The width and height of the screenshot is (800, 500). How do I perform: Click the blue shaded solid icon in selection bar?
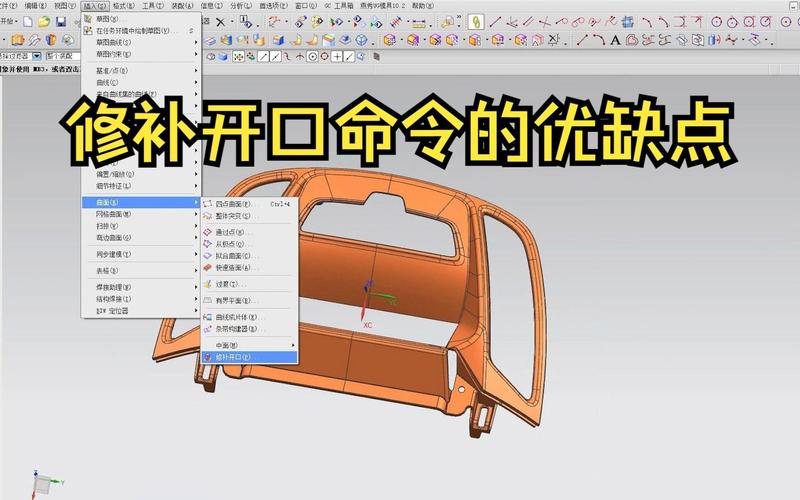[x=222, y=57]
